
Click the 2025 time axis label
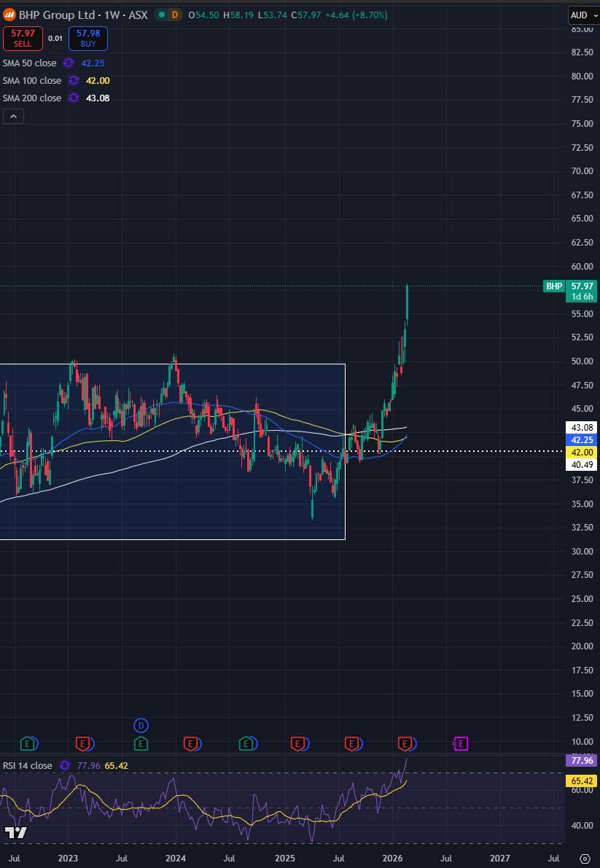[x=284, y=858]
